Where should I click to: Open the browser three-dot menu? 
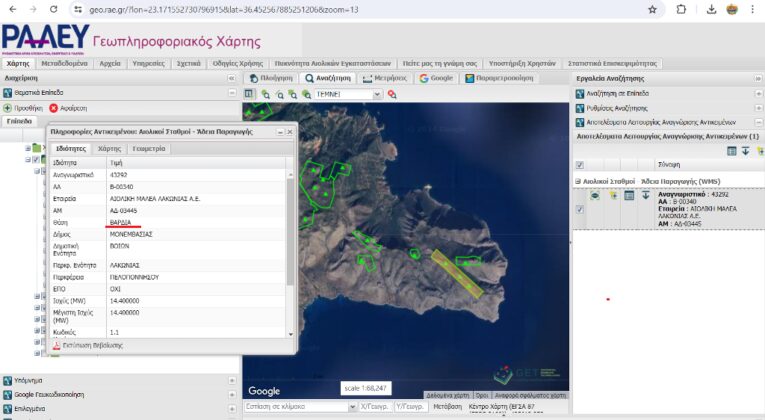coord(753,9)
